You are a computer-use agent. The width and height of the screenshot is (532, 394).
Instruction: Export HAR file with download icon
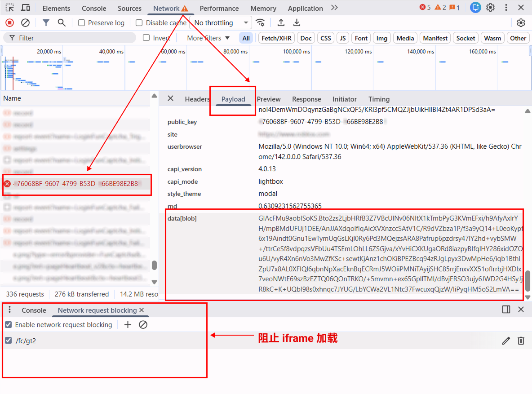[297, 22]
